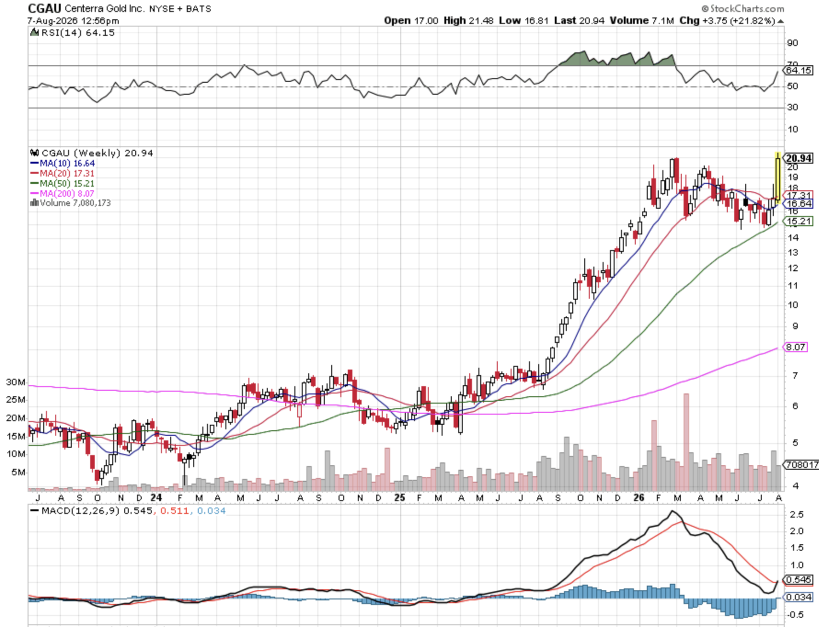Screen dimensions: 840x627
Task: Click the RSI indicator icon beside RSI(14)
Action: tap(35, 33)
